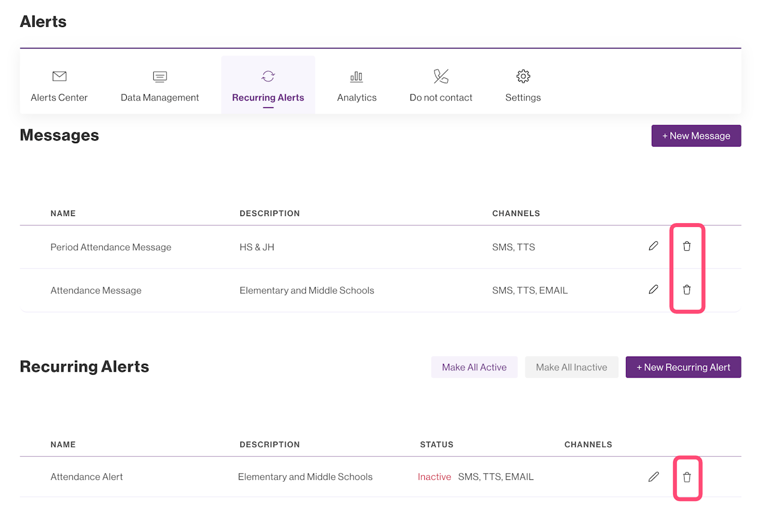This screenshot has width=766, height=532.
Task: Create a new message
Action: [696, 136]
